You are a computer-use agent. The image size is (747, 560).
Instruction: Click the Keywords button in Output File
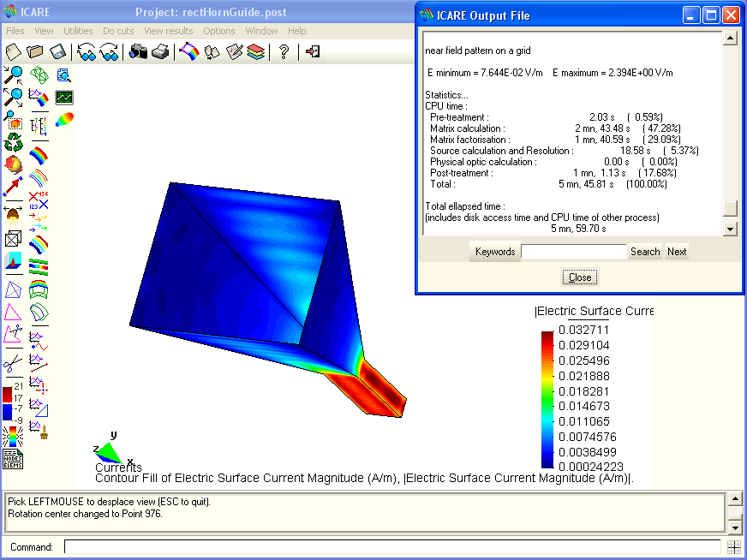pyautogui.click(x=495, y=252)
